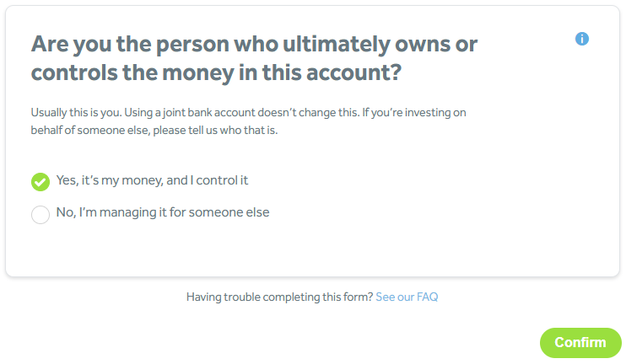This screenshot has width=626, height=364.
Task: Click the green checkmark icon
Action: [40, 181]
